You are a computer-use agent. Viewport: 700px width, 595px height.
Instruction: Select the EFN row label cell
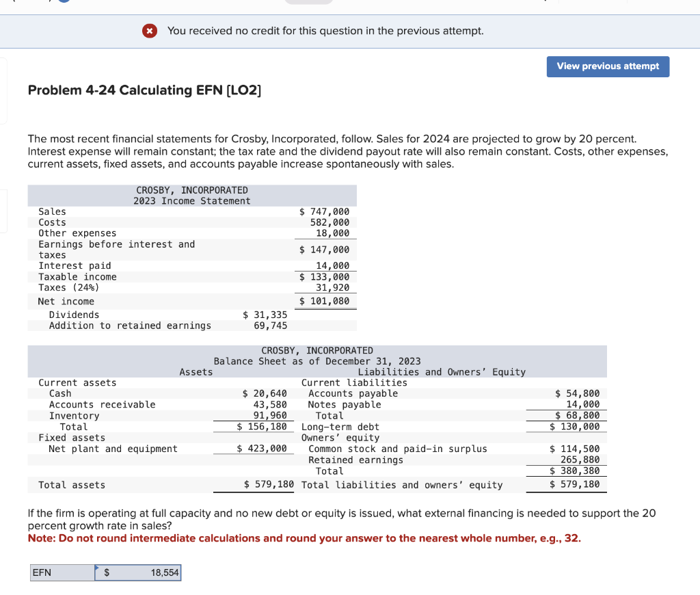pos(62,572)
